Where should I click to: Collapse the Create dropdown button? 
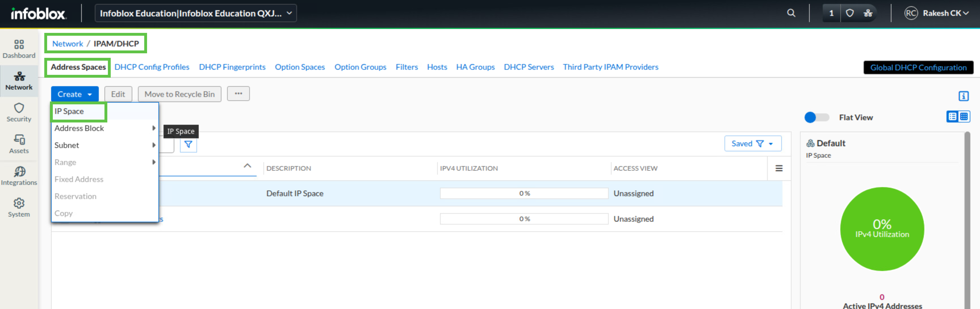tap(75, 94)
